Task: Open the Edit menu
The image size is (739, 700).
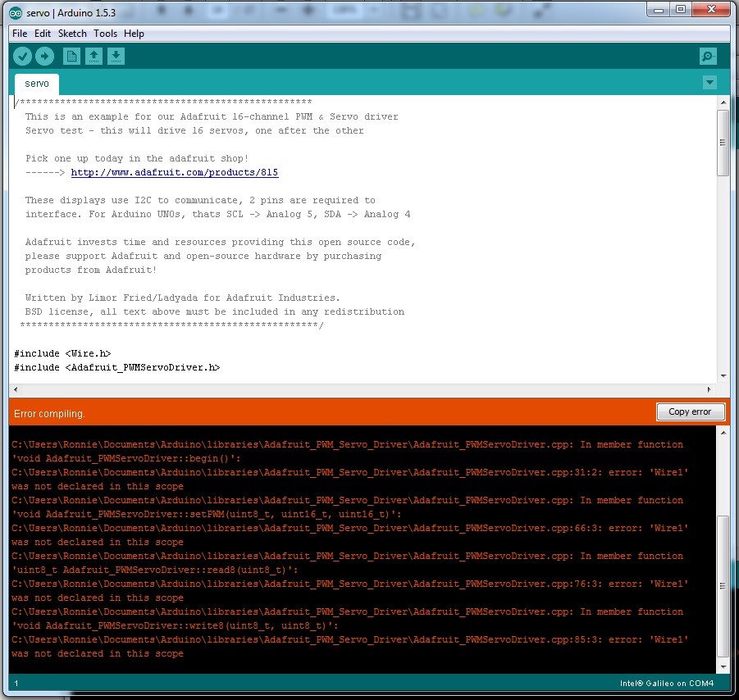Action: coord(43,34)
